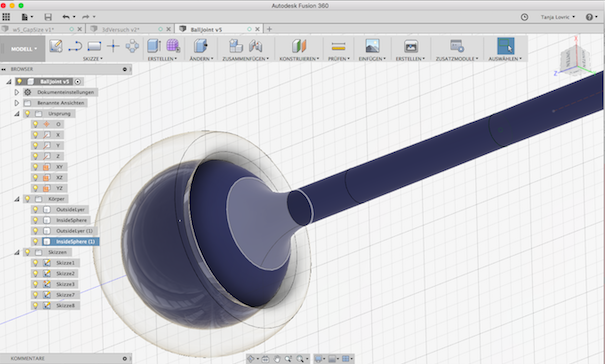
Task: Select the Insert image tool under Einfügen
Action: click(x=372, y=46)
